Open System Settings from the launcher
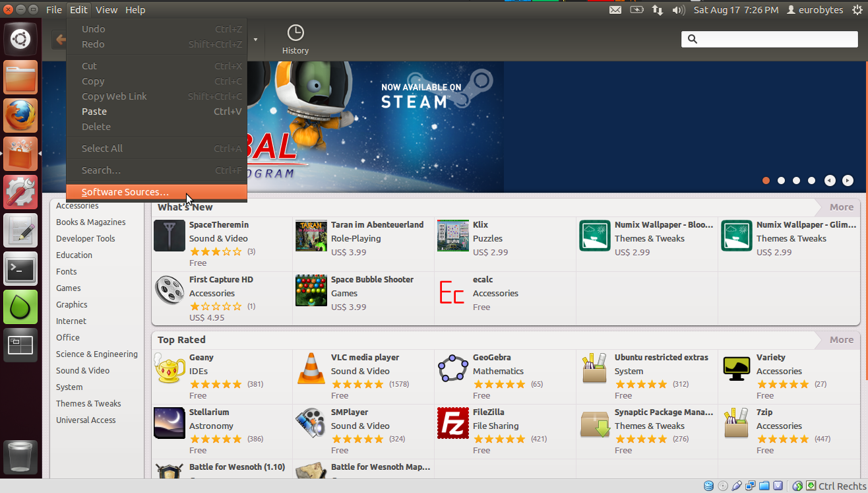 [20, 192]
